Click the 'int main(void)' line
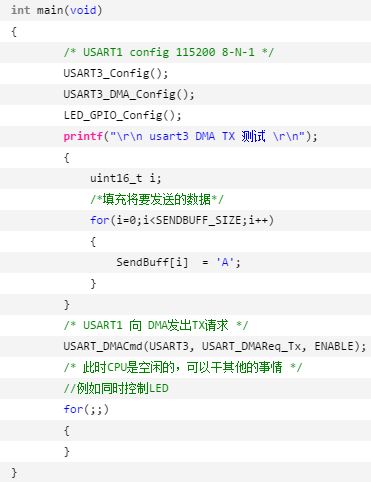Viewport: 371px width, 482px height. point(57,10)
